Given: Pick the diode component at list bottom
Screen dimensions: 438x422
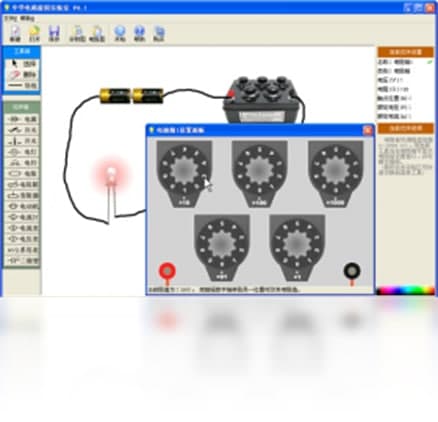Looking at the screenshot, I should click(x=22, y=261).
